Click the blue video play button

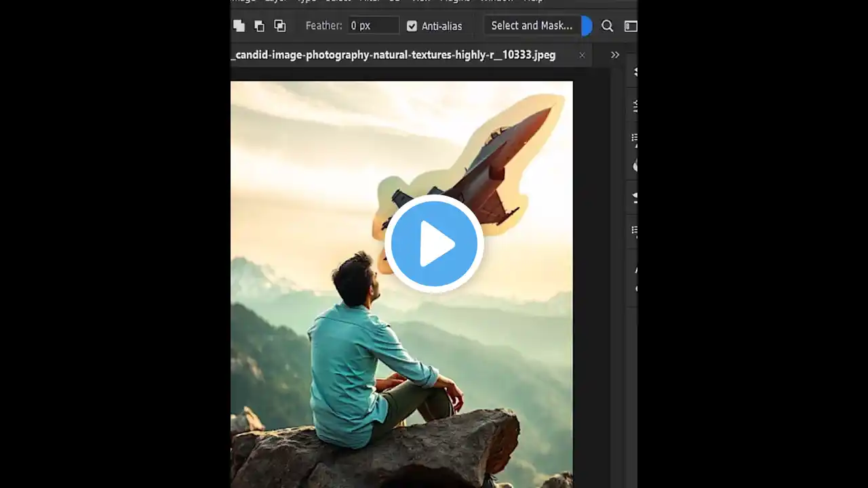click(x=434, y=243)
